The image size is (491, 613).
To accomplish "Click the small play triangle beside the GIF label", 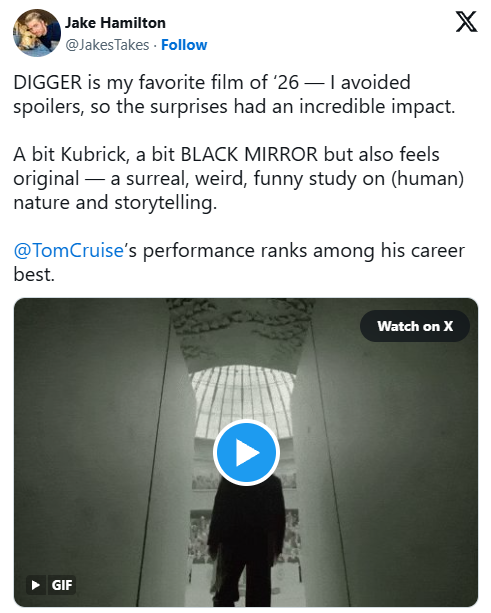I will pyautogui.click(x=36, y=585).
